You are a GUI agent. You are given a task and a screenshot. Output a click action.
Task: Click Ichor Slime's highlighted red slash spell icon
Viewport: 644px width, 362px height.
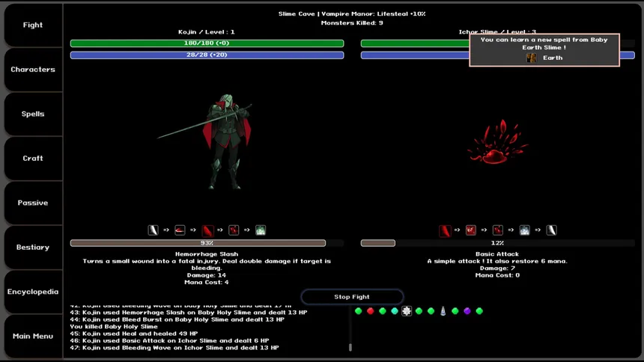(445, 230)
